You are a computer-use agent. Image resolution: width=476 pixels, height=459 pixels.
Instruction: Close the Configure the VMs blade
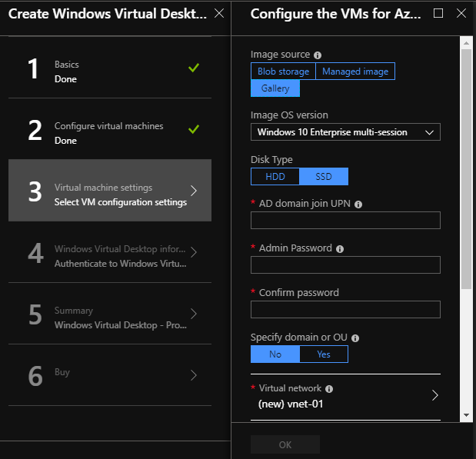click(459, 13)
